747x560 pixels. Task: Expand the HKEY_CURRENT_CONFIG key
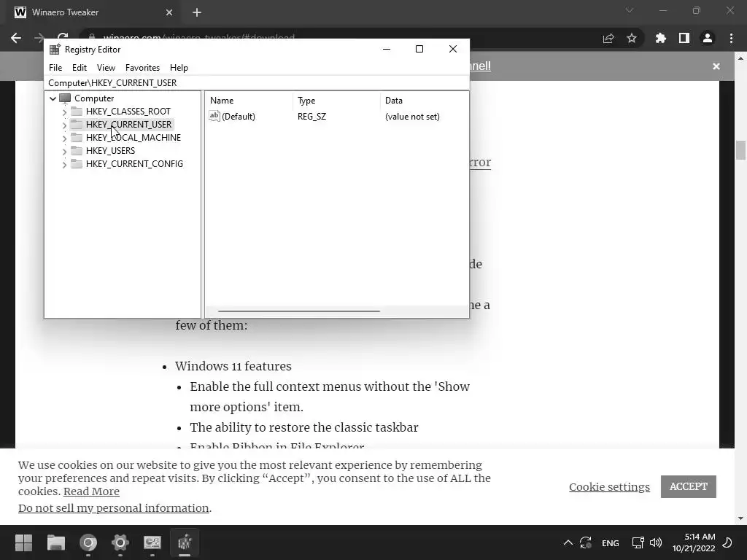point(64,164)
